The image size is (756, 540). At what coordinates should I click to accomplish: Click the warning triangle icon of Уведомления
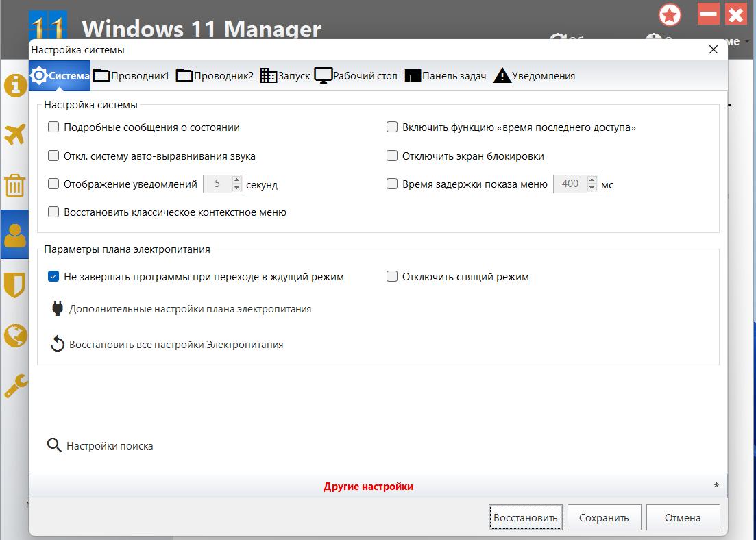pos(502,75)
